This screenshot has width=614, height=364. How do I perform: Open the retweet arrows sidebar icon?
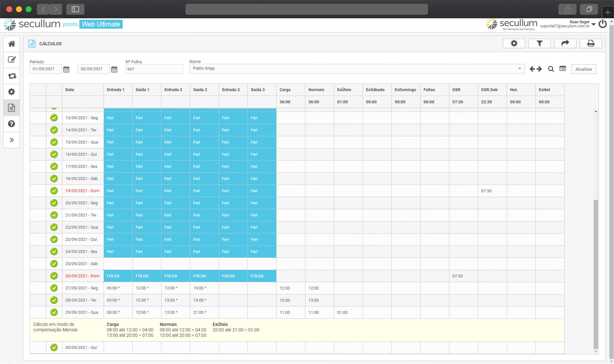(12, 76)
